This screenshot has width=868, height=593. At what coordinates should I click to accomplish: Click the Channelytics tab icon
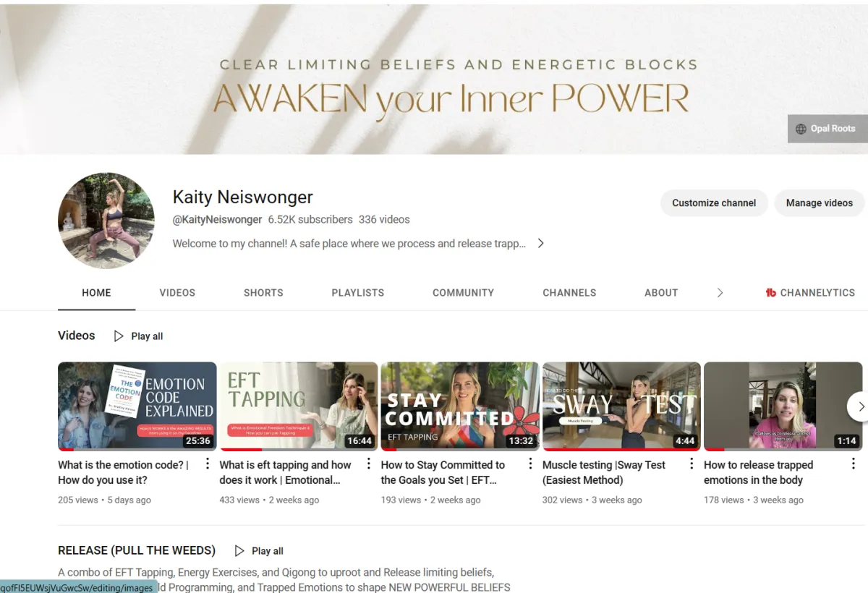(x=771, y=293)
